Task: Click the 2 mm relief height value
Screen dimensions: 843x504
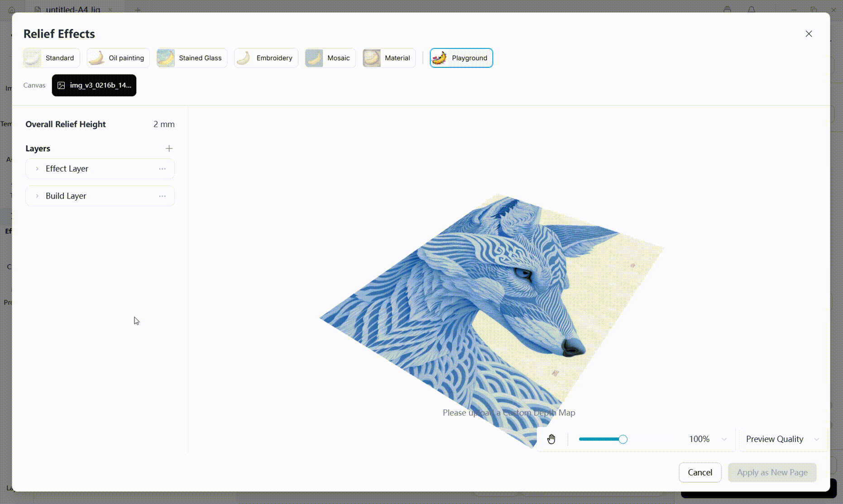Action: [x=163, y=124]
